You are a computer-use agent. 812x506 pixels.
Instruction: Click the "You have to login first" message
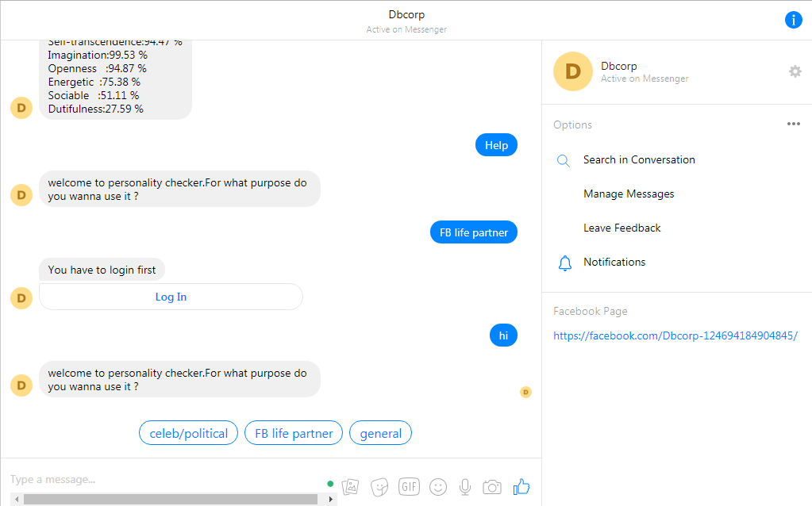pyautogui.click(x=102, y=270)
